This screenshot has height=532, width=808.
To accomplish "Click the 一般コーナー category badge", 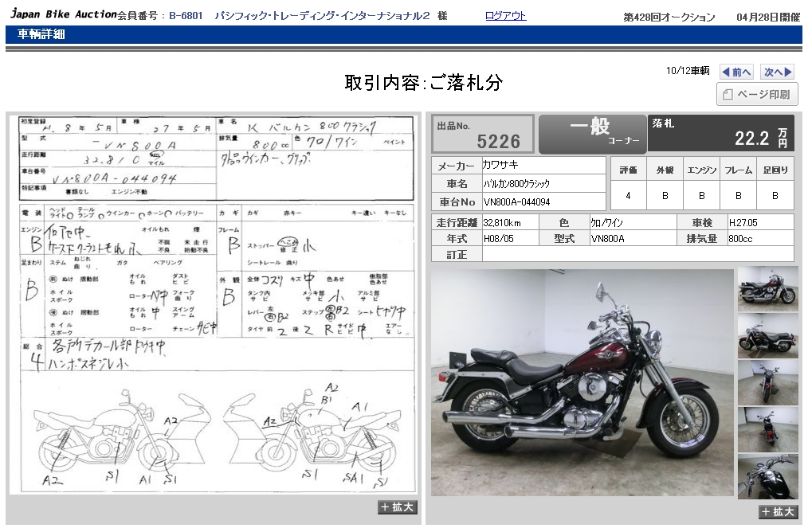I will click(x=592, y=134).
